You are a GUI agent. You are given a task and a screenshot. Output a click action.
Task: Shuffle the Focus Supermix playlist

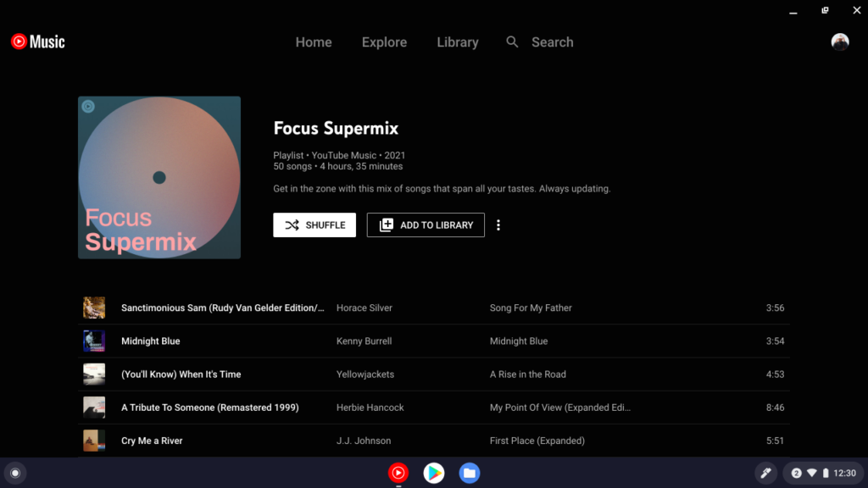click(314, 225)
